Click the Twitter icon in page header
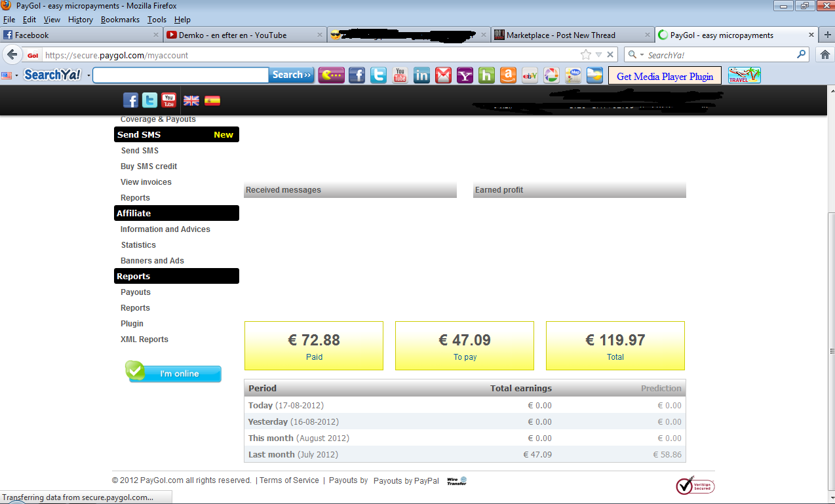Viewport: 835px width, 504px height. [x=150, y=100]
